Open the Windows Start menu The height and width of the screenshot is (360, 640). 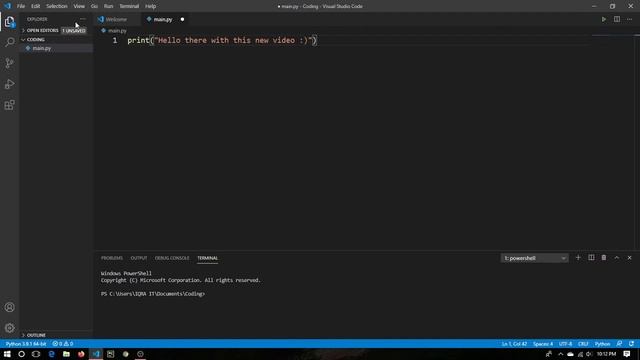tap(7, 354)
